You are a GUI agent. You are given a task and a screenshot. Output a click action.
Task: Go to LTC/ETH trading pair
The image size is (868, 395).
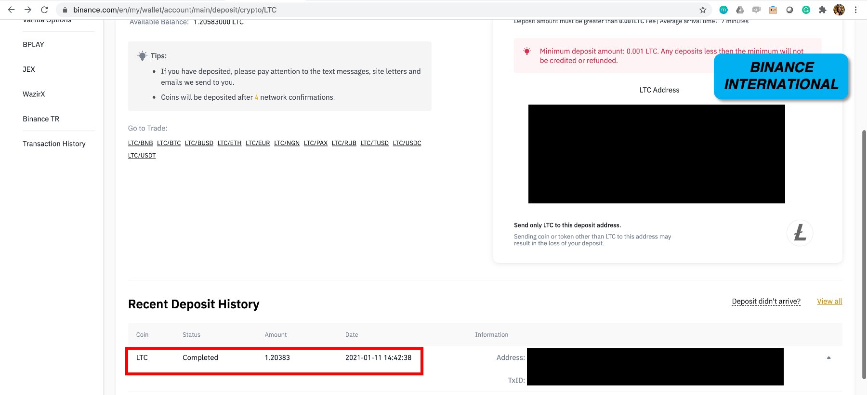point(229,143)
